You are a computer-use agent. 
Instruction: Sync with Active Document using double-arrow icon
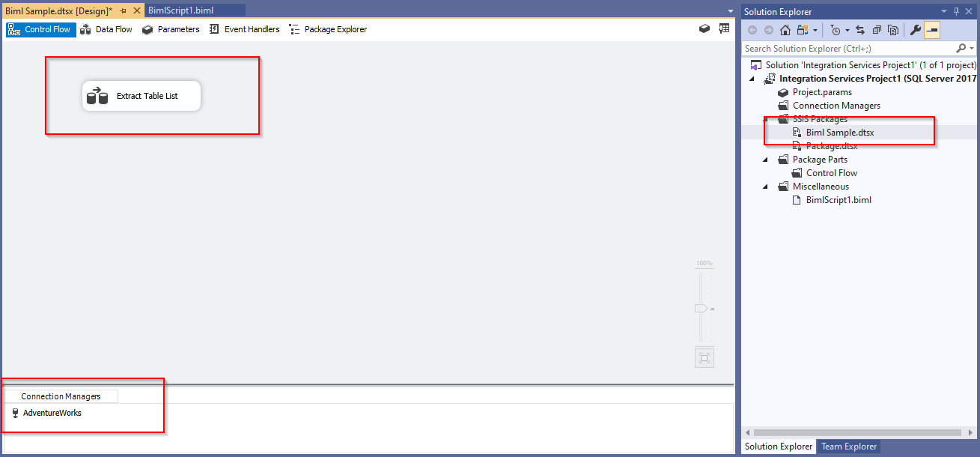click(860, 30)
